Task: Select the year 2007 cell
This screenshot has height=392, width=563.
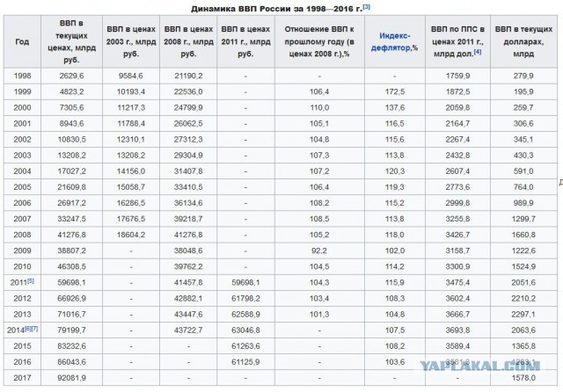Action: (22, 219)
